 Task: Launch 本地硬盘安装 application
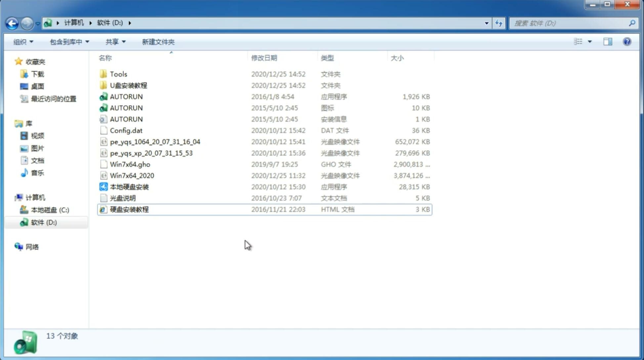(129, 187)
